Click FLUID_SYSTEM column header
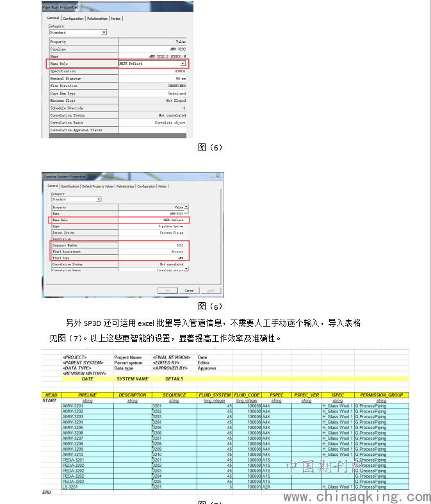The width and height of the screenshot is (431, 504). pos(215,395)
